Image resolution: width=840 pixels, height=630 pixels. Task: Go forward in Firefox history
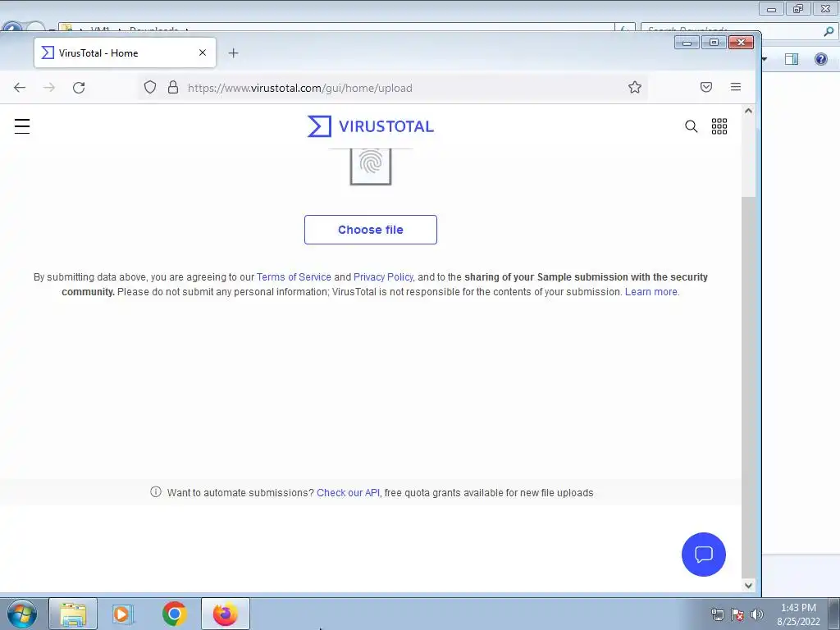click(x=48, y=87)
